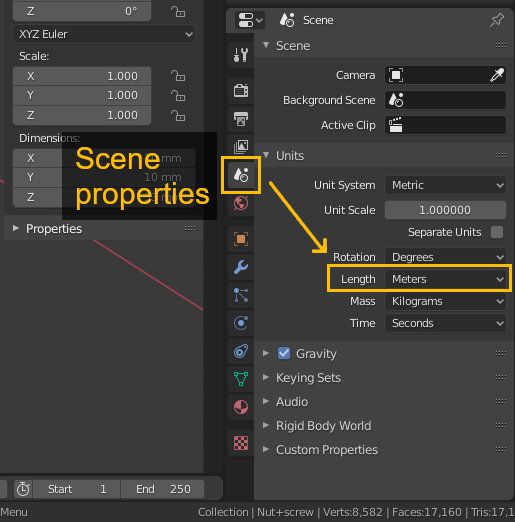Toggle lock for Scale X

click(178, 76)
